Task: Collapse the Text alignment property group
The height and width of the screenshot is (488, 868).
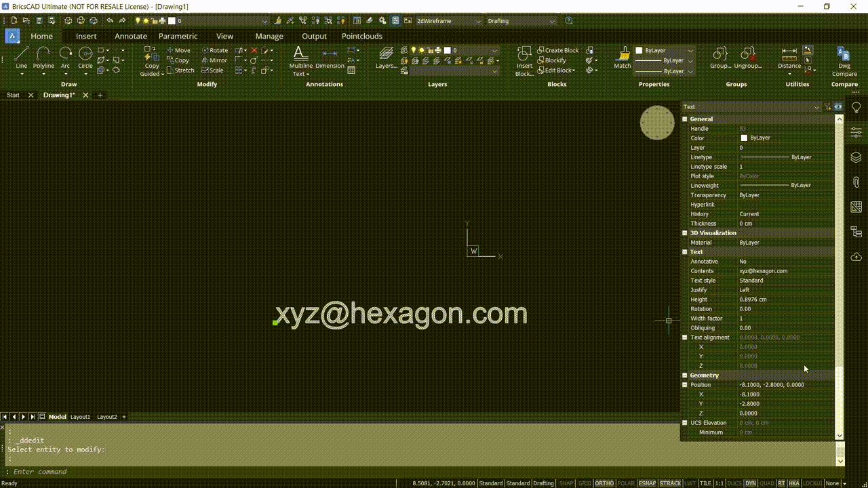Action: tap(685, 338)
